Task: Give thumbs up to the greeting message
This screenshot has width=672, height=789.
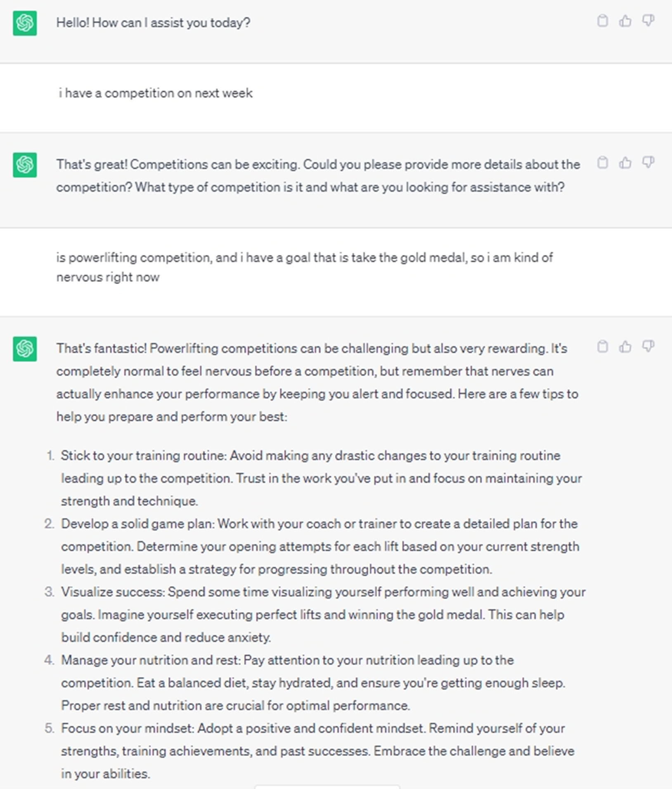Action: click(x=625, y=21)
